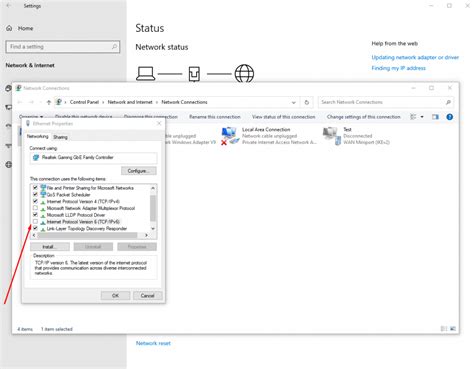Go back in Network Connections window
This screenshot has width=474, height=369.
[x=20, y=102]
